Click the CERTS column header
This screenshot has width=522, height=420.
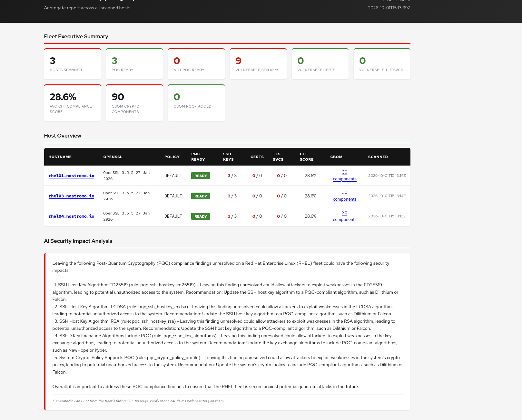click(257, 157)
